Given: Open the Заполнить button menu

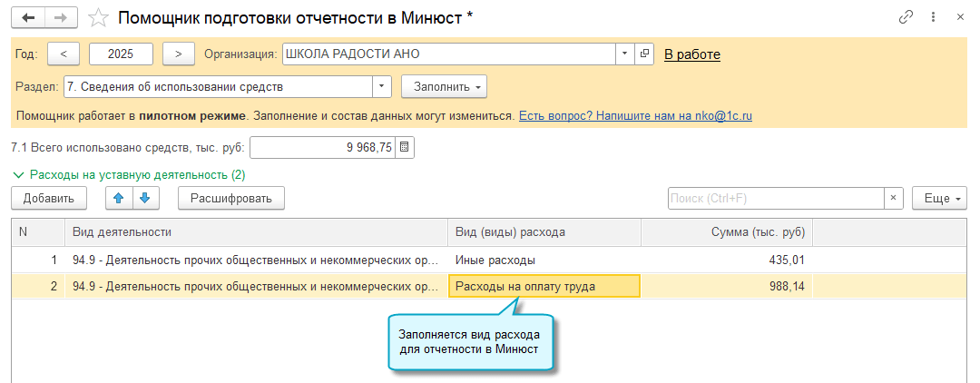Looking at the screenshot, I should click(x=444, y=87).
